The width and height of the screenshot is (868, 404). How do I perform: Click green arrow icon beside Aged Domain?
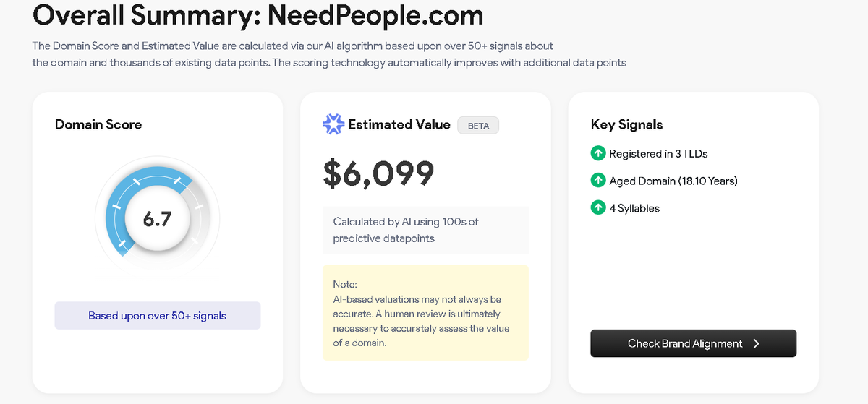click(598, 181)
